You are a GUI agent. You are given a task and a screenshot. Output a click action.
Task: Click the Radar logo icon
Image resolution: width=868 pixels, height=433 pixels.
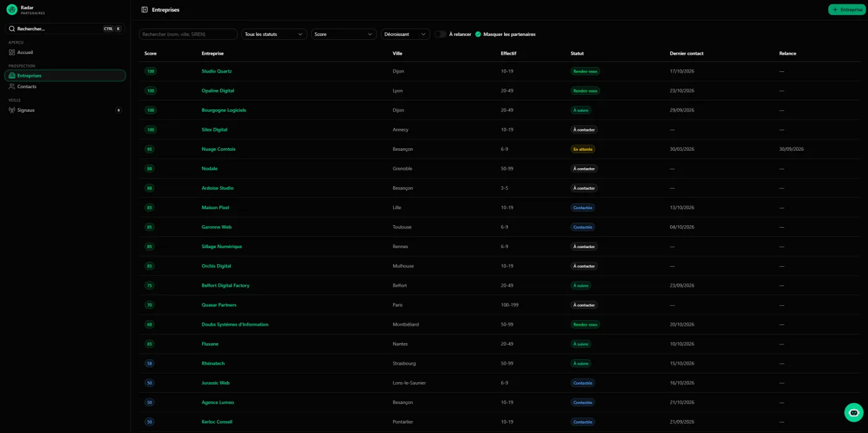click(12, 9)
